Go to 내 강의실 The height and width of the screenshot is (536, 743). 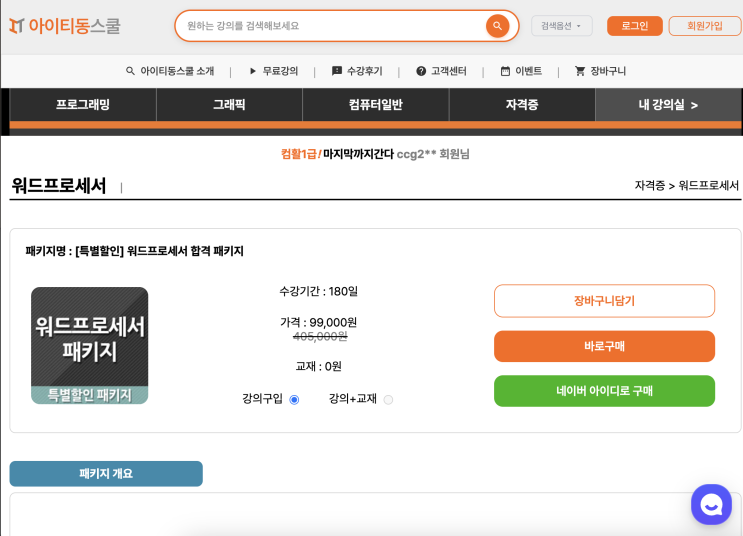click(668, 104)
